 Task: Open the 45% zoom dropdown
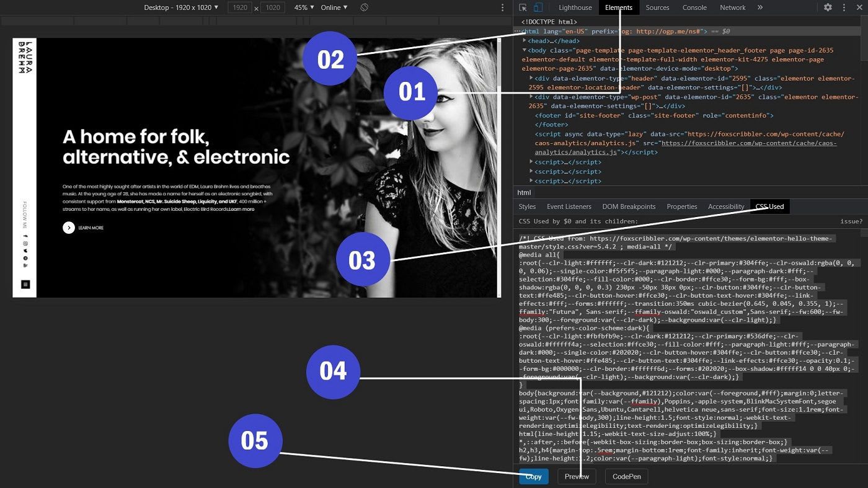click(x=304, y=7)
